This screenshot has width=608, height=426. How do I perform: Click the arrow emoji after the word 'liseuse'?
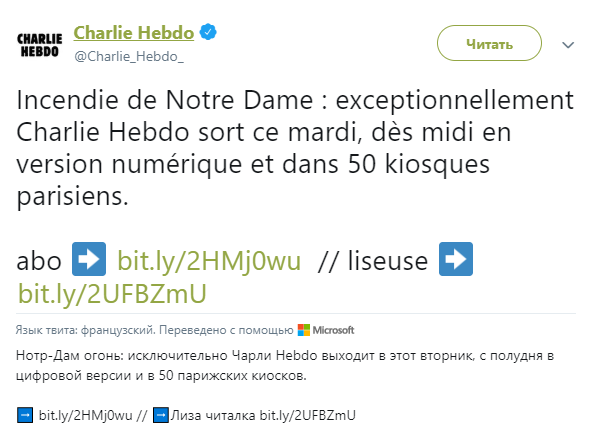(455, 261)
